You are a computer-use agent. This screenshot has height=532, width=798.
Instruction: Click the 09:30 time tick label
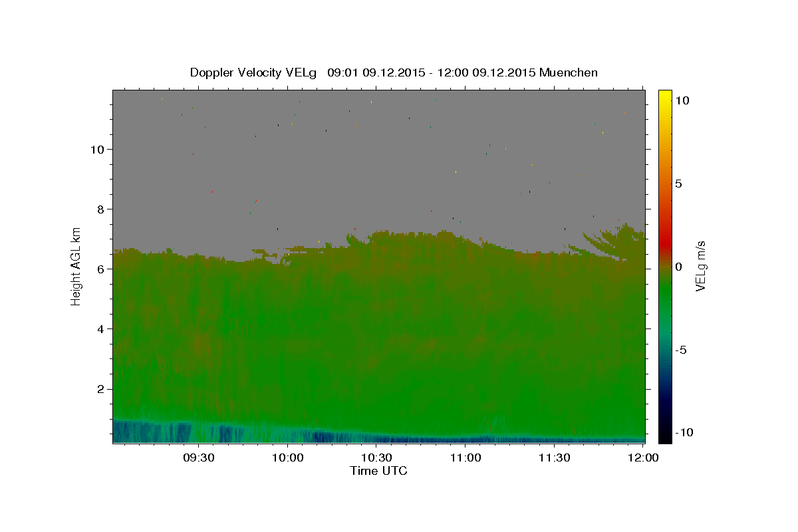tap(199, 458)
